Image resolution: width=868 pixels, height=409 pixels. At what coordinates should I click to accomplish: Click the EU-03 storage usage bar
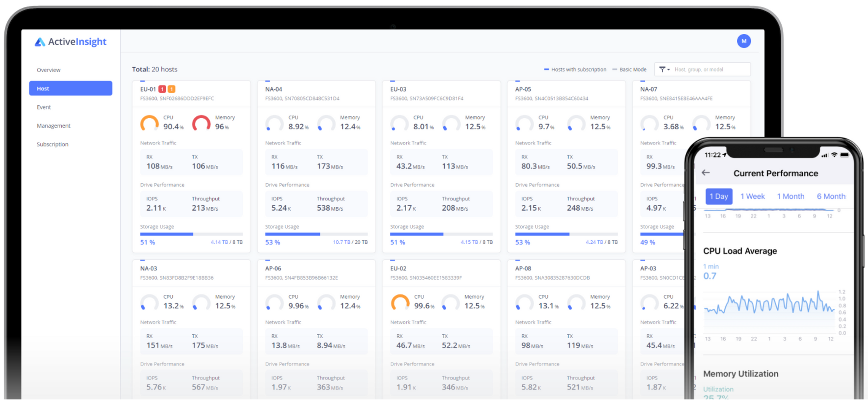[441, 234]
